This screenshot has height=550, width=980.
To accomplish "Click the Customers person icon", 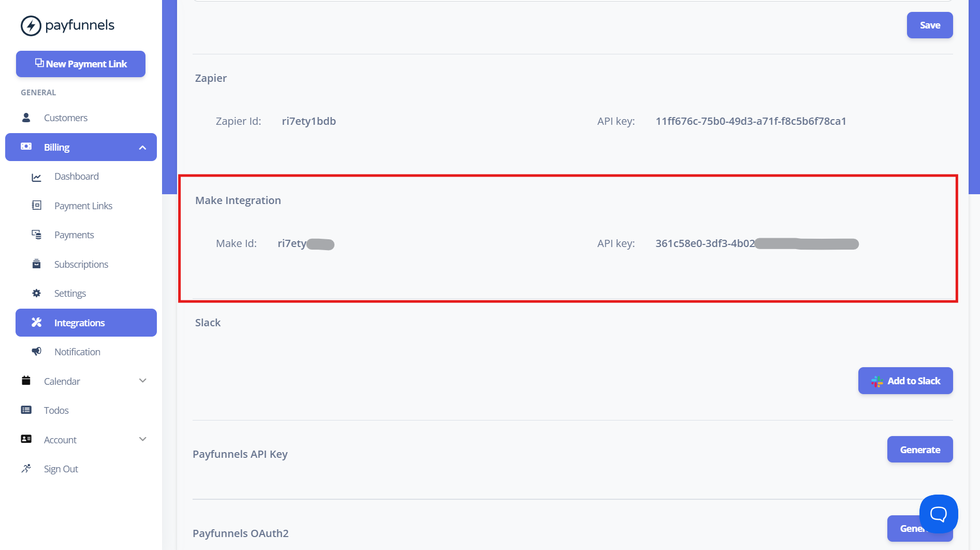I will [x=26, y=118].
